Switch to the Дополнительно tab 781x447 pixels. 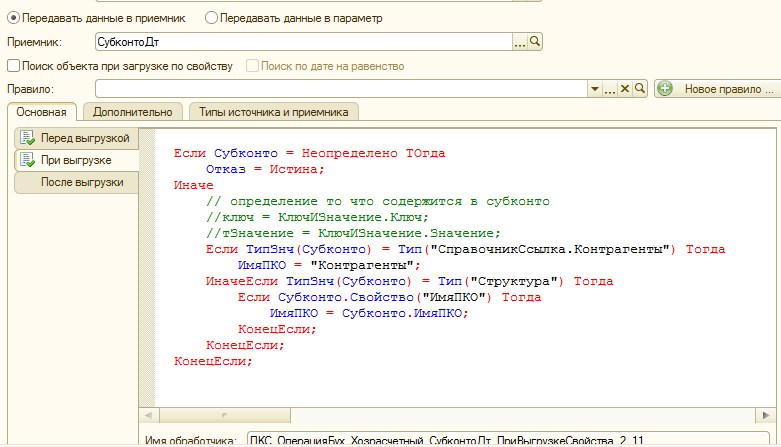[132, 112]
